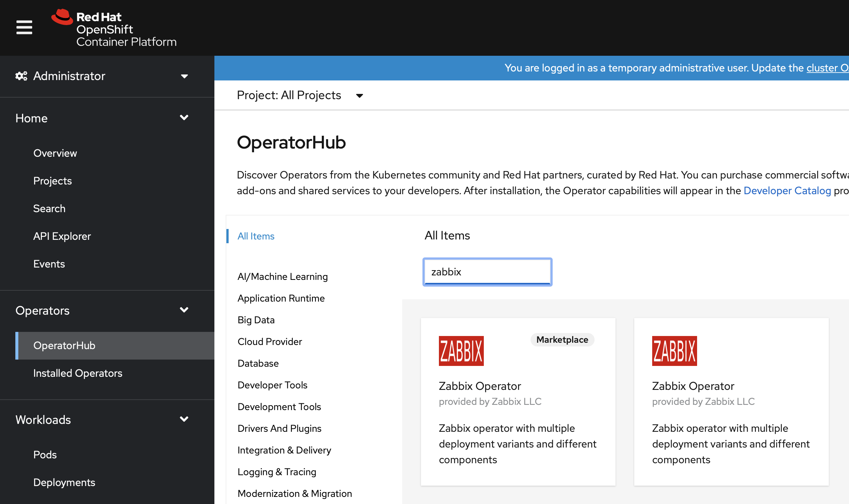The height and width of the screenshot is (504, 849).
Task: Click the All Items results heading
Action: (447, 235)
